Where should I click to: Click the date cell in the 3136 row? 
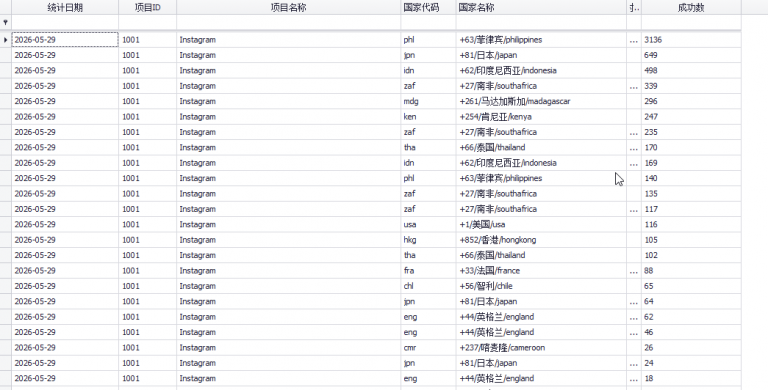click(65, 40)
